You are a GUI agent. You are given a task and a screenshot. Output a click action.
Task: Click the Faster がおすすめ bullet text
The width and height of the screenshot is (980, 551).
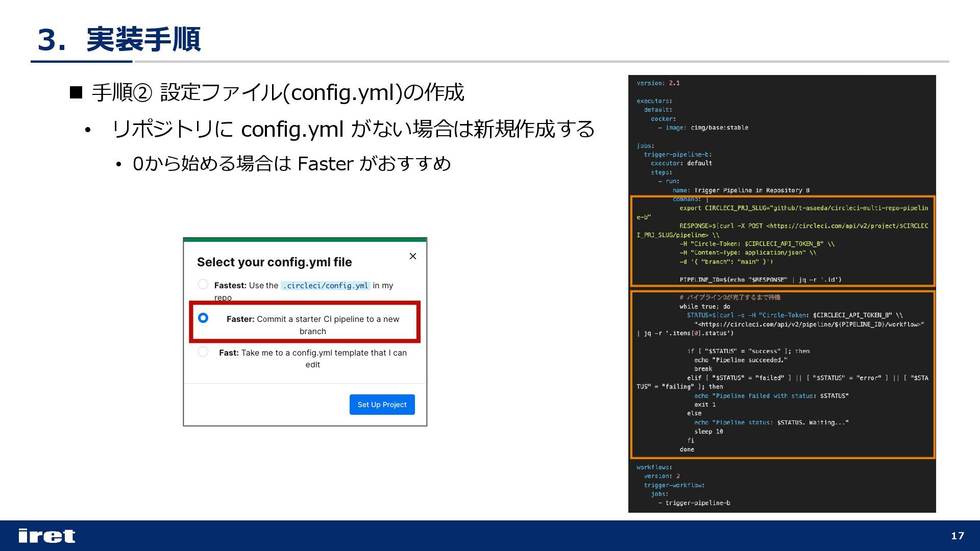tap(291, 164)
